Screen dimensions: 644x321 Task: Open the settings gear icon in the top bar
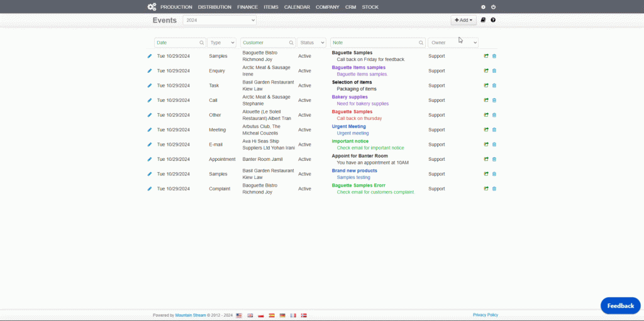pos(483,7)
